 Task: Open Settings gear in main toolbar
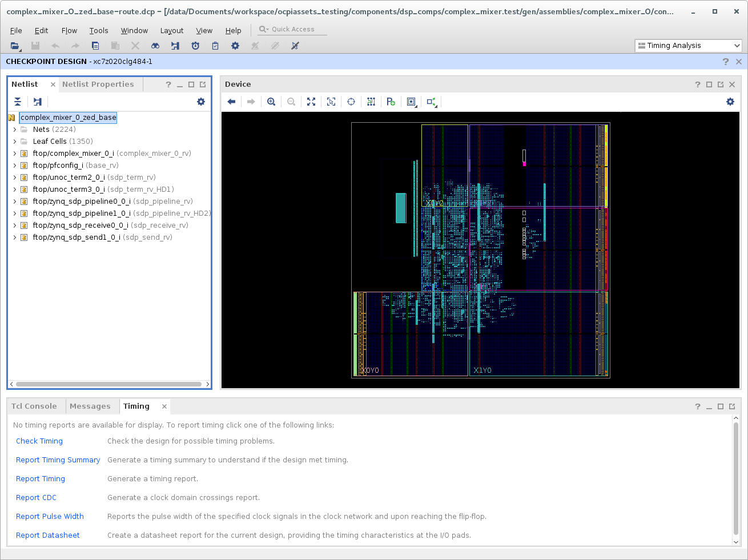[x=235, y=46]
